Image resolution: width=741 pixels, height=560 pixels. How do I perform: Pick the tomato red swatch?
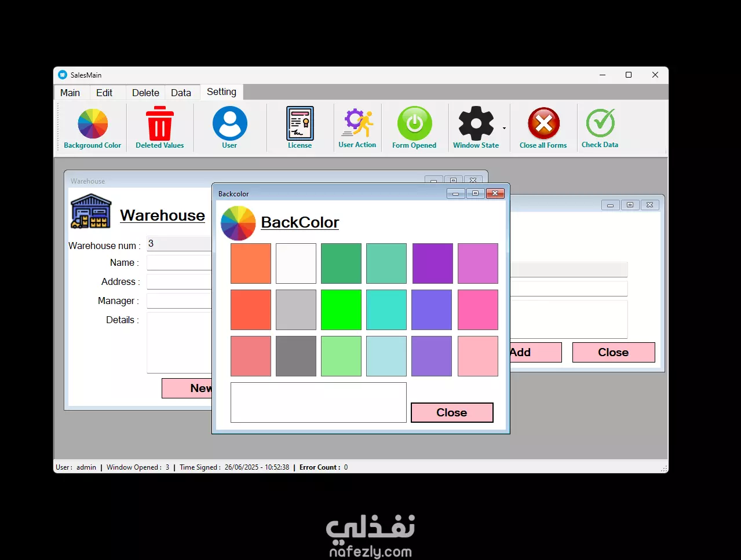[x=251, y=310]
